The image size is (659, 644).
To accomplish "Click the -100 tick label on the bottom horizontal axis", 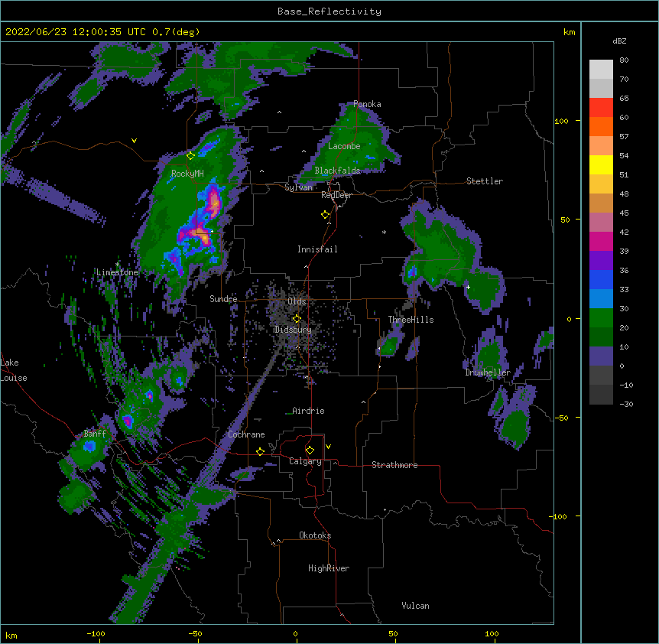I will [96, 633].
